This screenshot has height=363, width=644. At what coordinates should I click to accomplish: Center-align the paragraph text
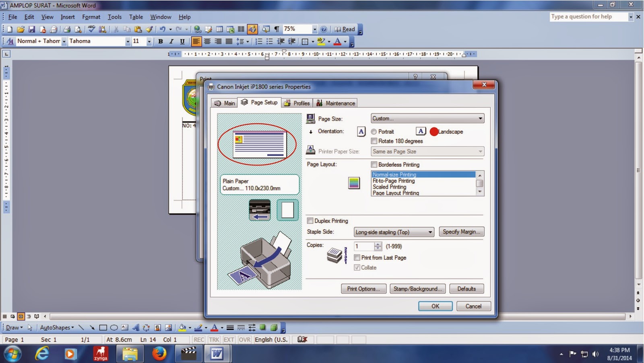pyautogui.click(x=207, y=41)
